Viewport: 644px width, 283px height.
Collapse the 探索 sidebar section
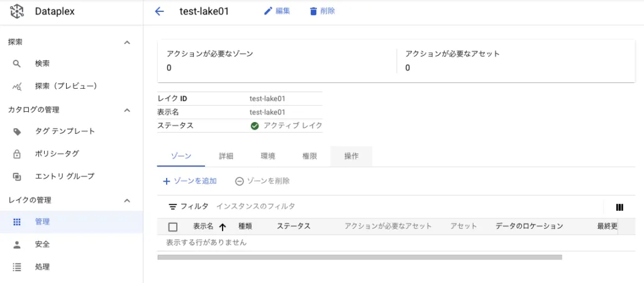(x=127, y=42)
